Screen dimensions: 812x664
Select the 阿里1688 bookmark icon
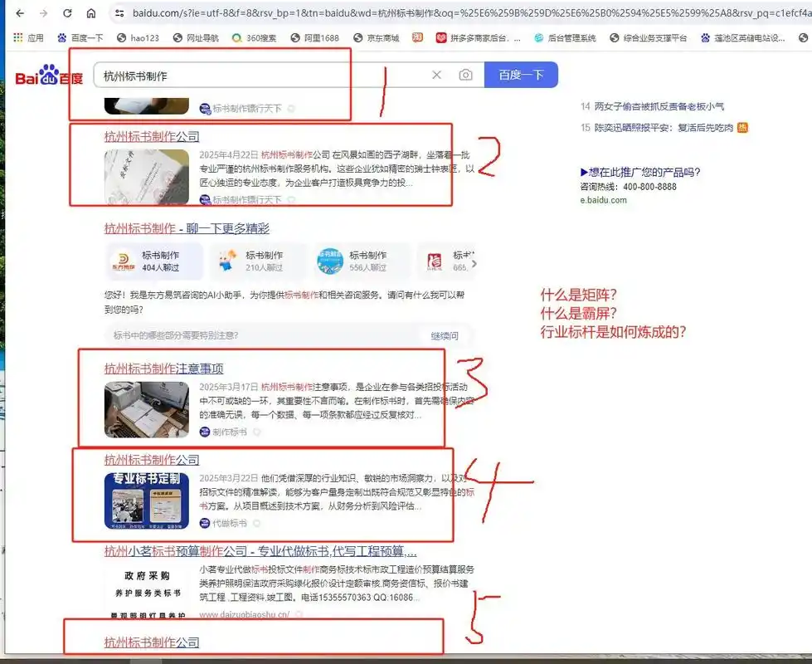coord(295,37)
